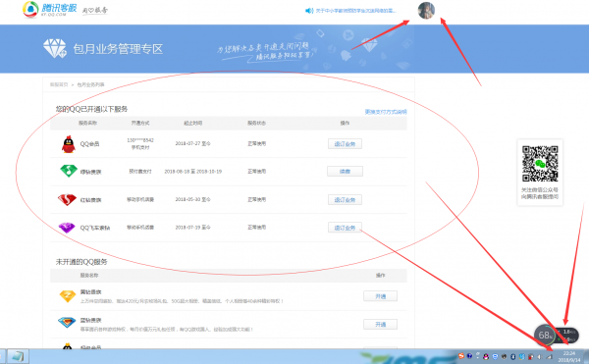Open the change payment method explanation link
The width and height of the screenshot is (589, 364).
coord(386,112)
